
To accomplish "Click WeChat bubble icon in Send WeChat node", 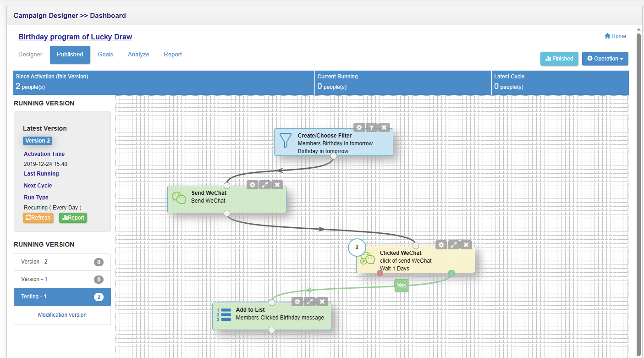I will tap(179, 198).
